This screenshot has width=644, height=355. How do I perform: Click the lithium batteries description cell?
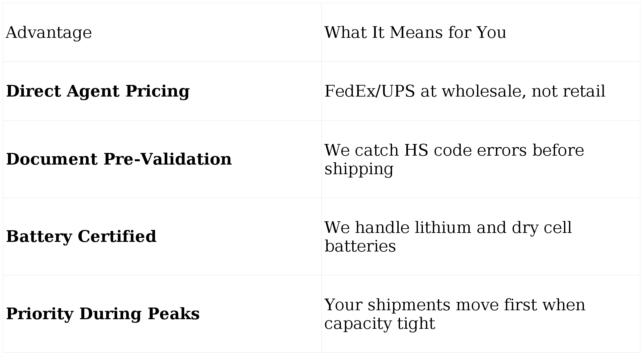coord(448,237)
